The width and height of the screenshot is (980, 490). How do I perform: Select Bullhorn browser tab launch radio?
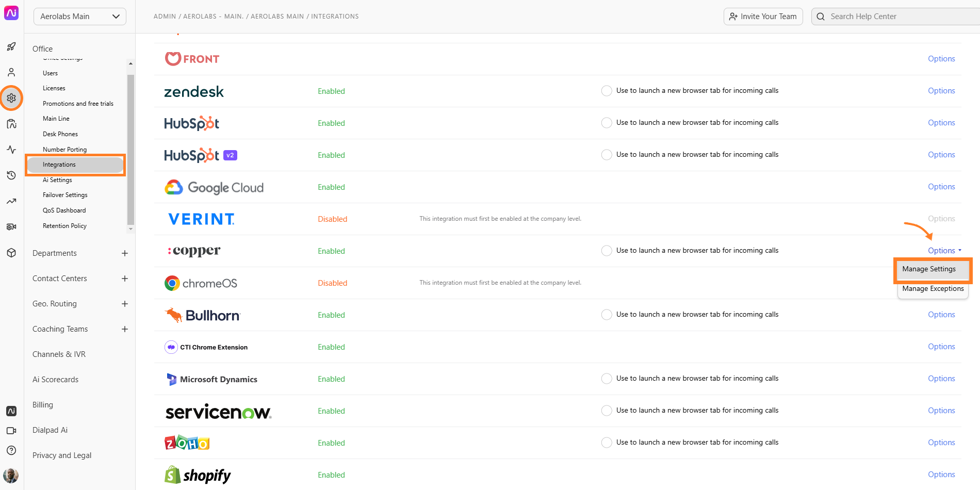[x=607, y=315]
